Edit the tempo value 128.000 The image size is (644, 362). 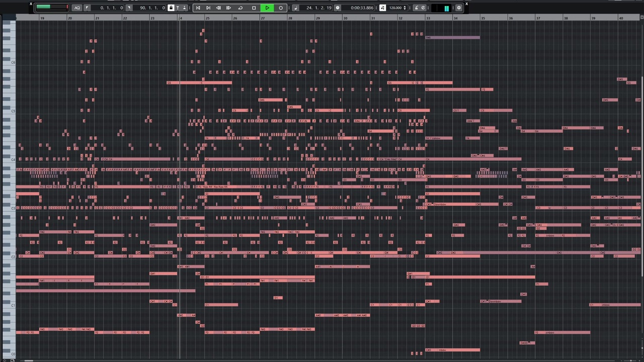tap(396, 8)
